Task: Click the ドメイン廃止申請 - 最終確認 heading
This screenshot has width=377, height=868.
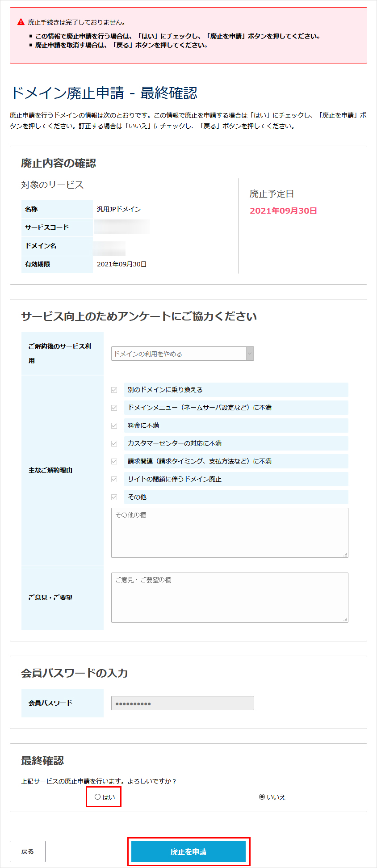Action: 104,93
